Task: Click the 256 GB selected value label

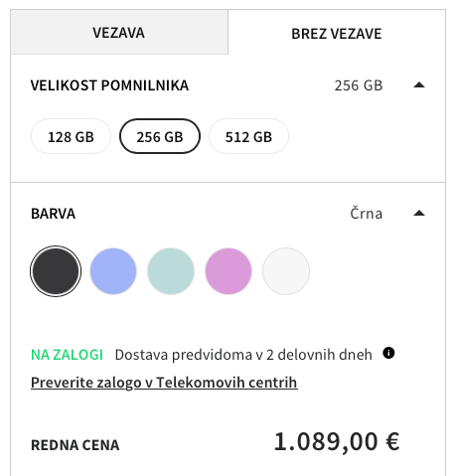Action: [359, 85]
